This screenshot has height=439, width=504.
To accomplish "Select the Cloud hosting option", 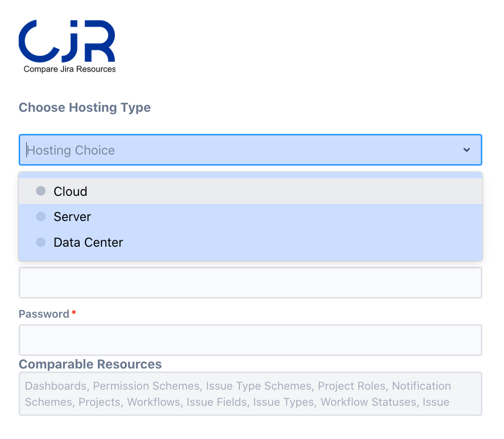I will [x=250, y=191].
